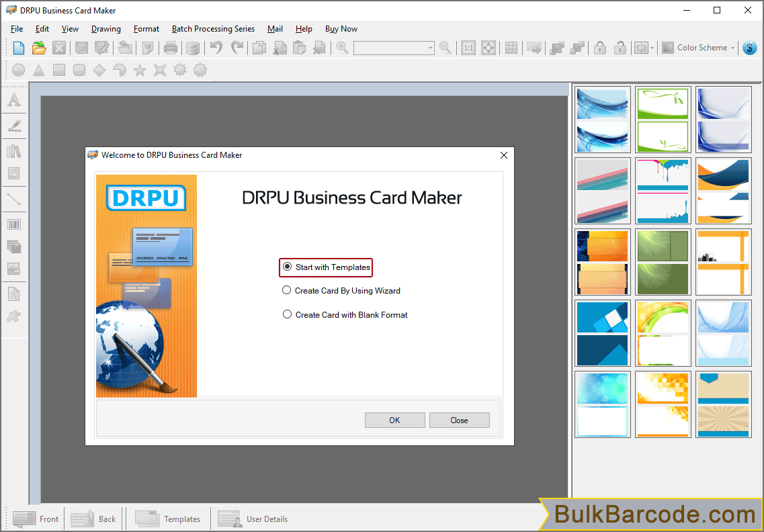
Task: Click the Templates button in bottom bar
Action: tap(167, 519)
